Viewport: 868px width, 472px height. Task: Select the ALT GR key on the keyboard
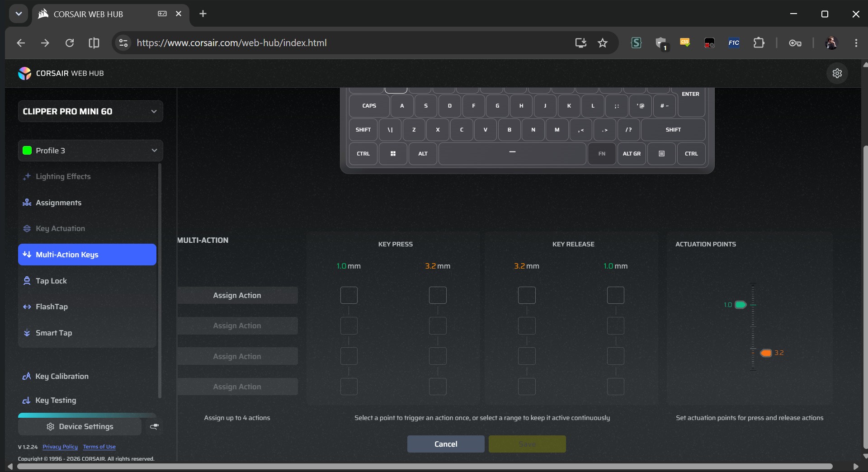coord(632,154)
